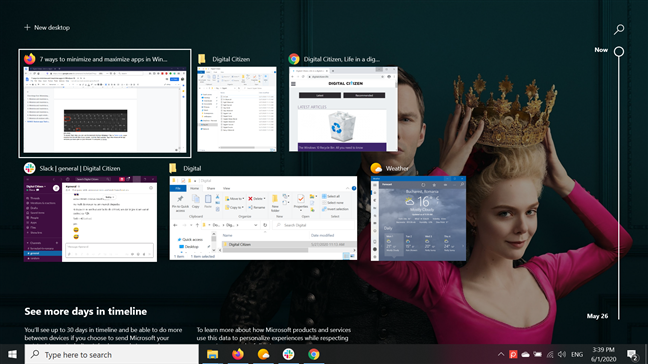Open the timeline search magnifier
This screenshot has height=364, width=648.
[619, 29]
